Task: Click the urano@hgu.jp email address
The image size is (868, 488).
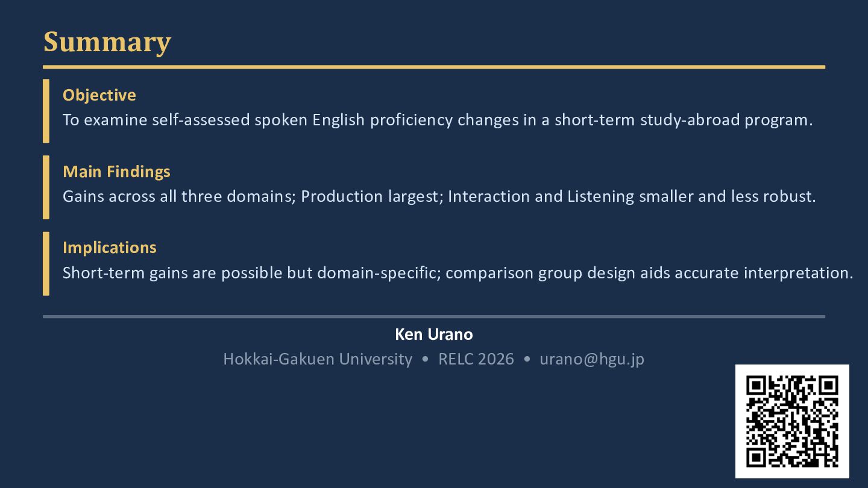Action: click(592, 359)
